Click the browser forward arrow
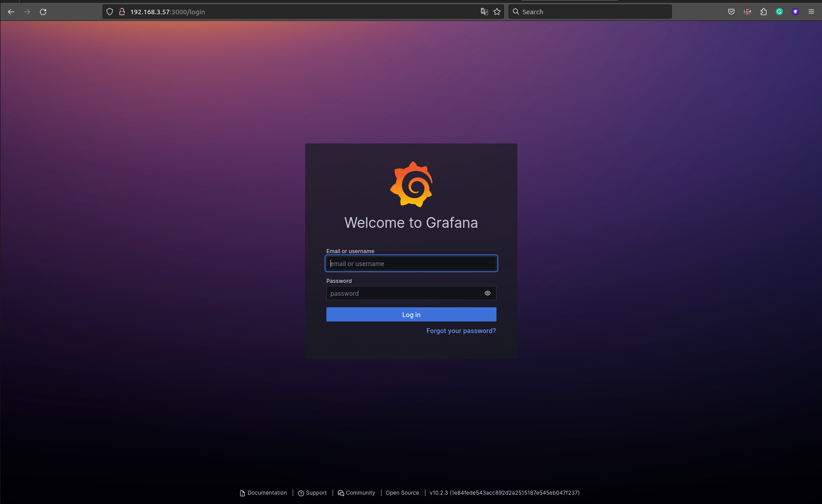This screenshot has height=504, width=822. point(27,12)
